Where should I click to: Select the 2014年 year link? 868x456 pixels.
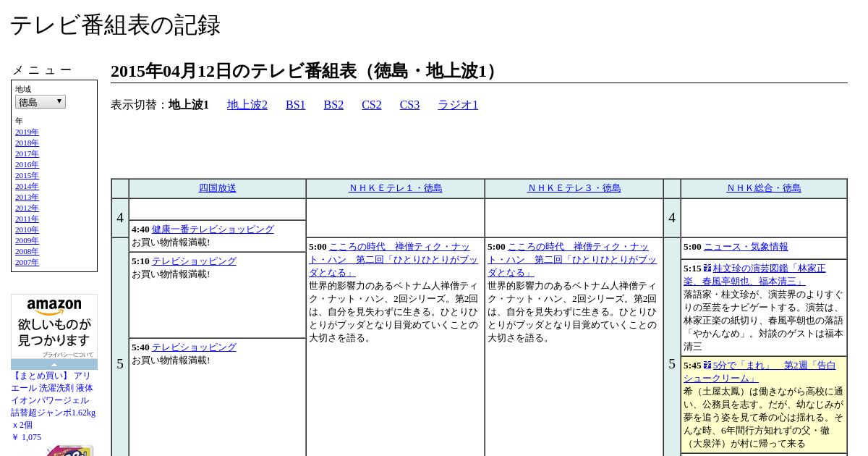coord(27,186)
